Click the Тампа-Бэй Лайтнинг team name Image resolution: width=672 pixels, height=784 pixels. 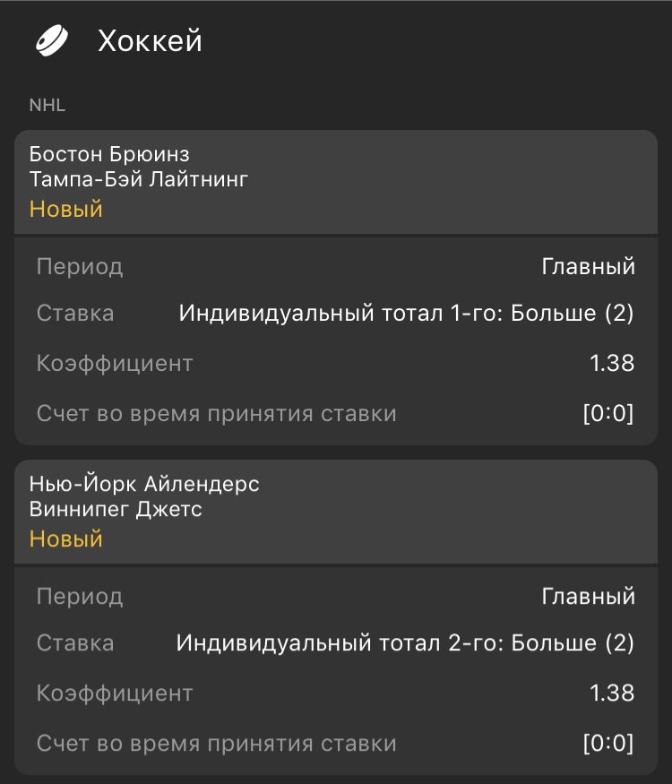click(x=139, y=179)
